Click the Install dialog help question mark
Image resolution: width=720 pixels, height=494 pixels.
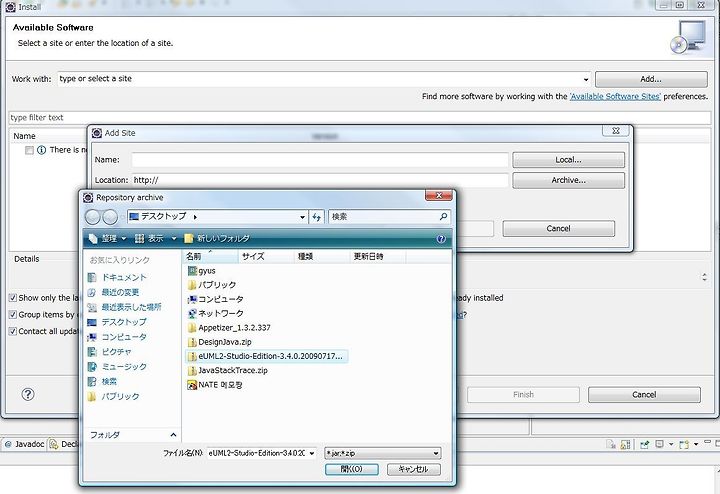[28, 394]
